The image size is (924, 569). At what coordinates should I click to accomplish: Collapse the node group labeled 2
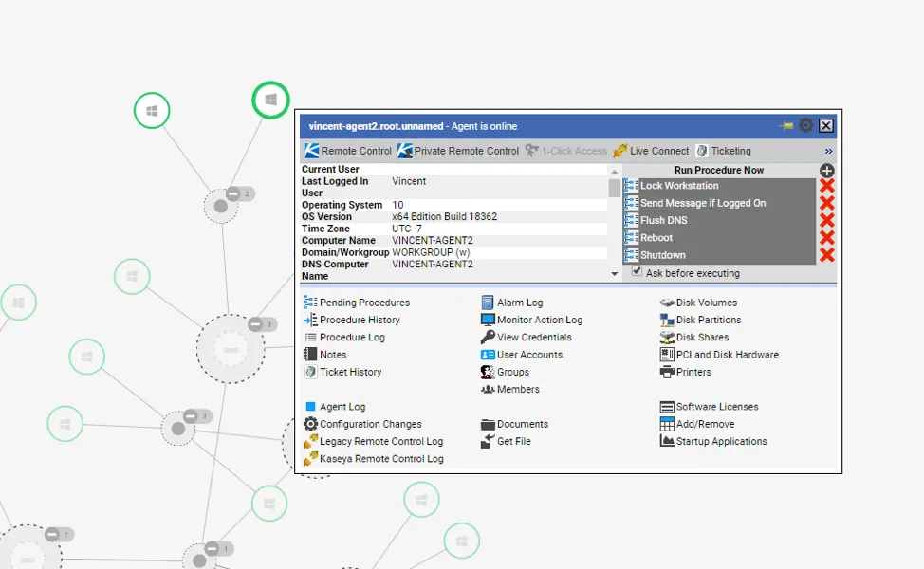[232, 193]
